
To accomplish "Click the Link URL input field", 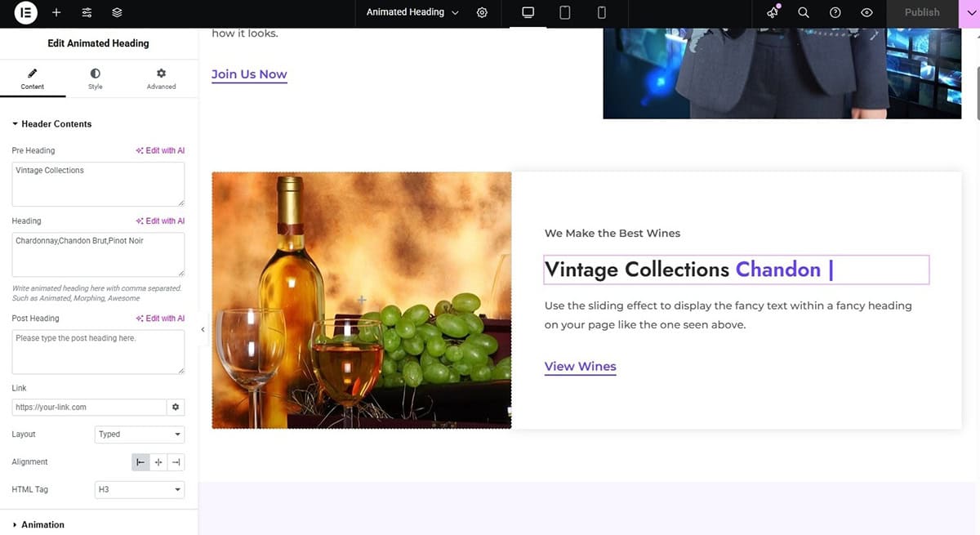I will [x=90, y=407].
